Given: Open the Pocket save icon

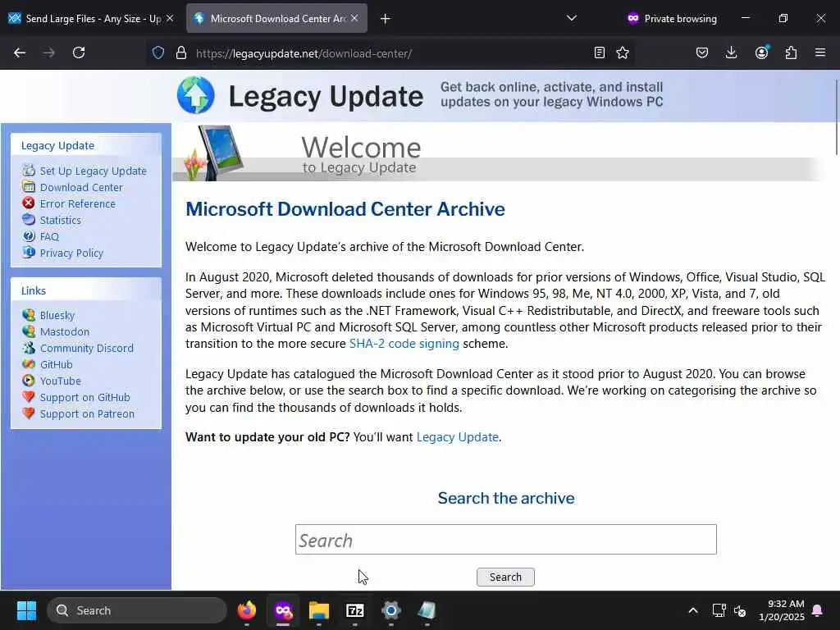Looking at the screenshot, I should click(702, 53).
